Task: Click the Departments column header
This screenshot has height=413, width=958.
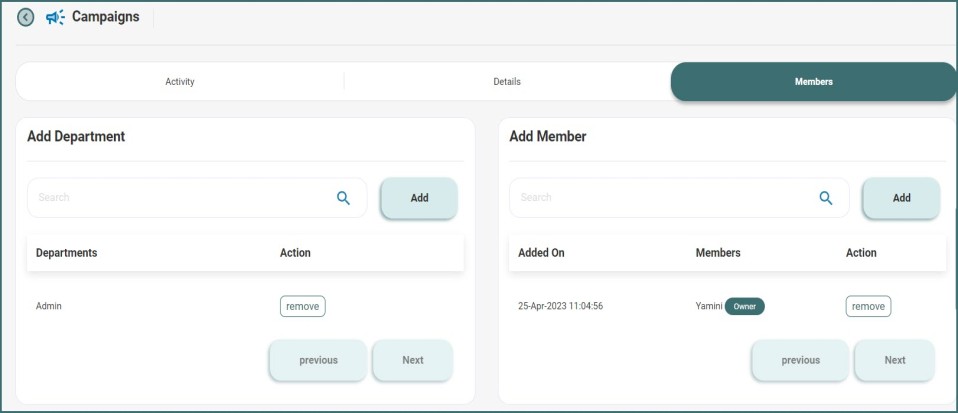Action: [66, 253]
